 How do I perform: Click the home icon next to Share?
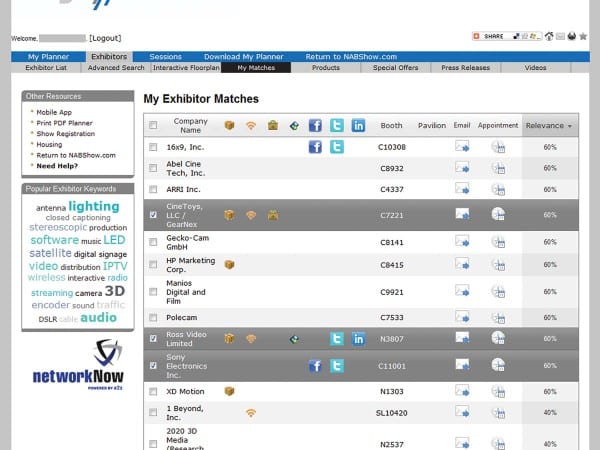coord(549,36)
